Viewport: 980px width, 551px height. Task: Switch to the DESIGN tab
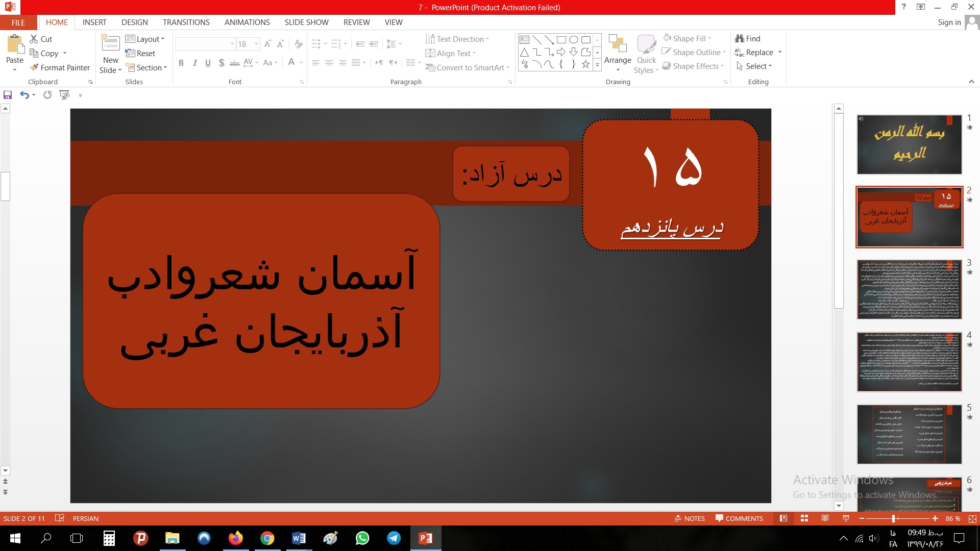[135, 22]
